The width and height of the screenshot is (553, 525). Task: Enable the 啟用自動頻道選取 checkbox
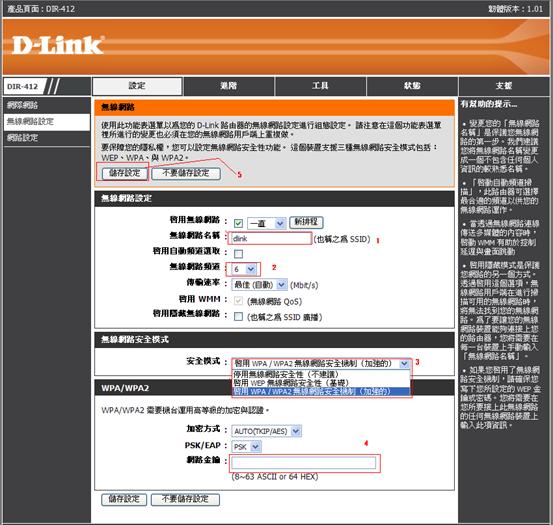(238, 254)
